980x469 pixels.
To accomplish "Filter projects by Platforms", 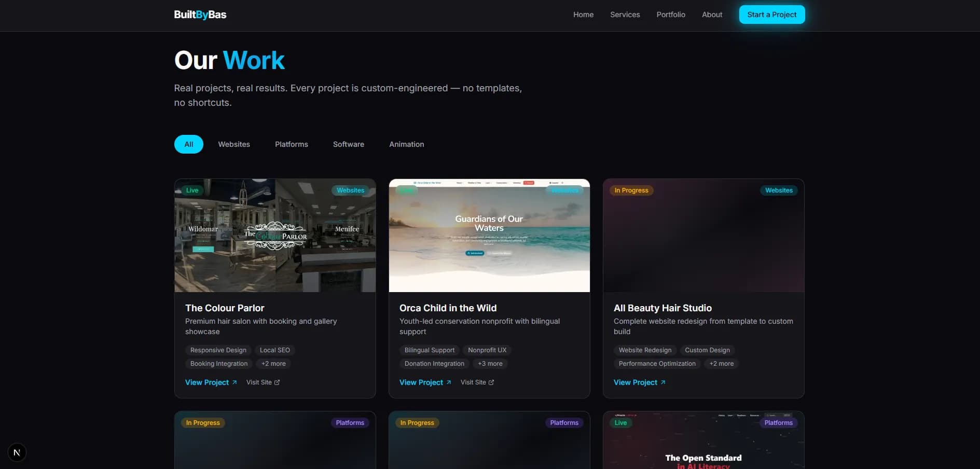I will point(292,144).
